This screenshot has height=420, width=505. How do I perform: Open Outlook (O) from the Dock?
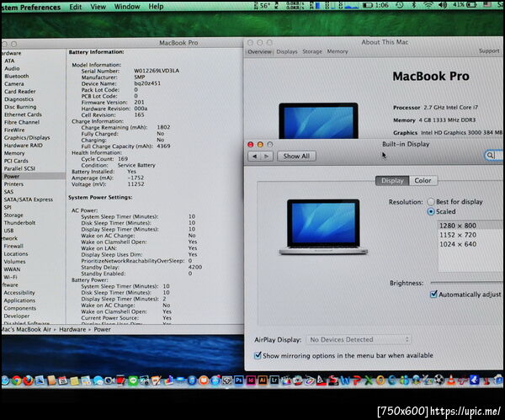380,380
